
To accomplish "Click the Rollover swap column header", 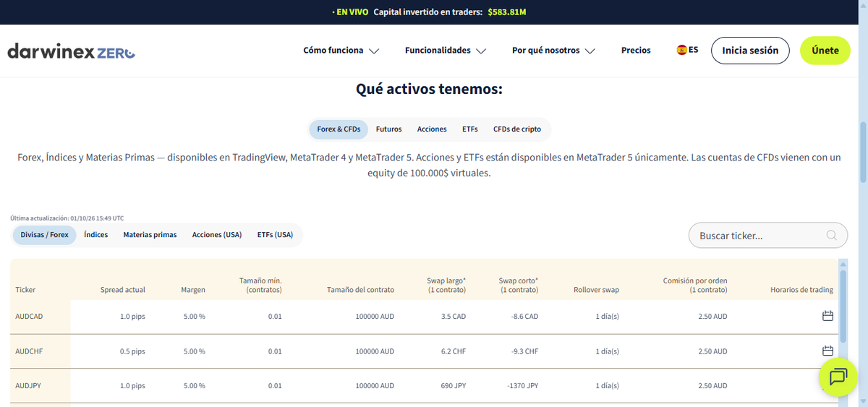I will (597, 290).
